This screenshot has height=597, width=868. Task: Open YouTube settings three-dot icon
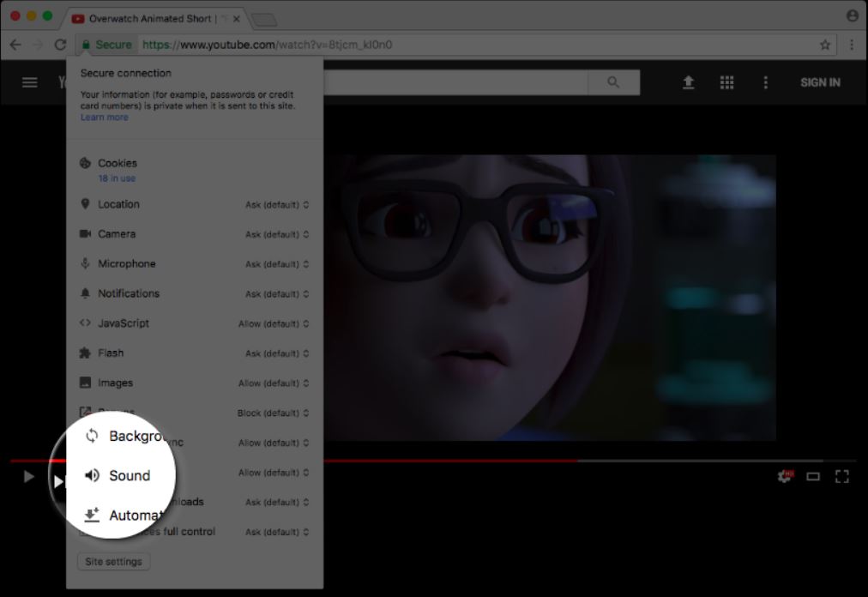(766, 82)
